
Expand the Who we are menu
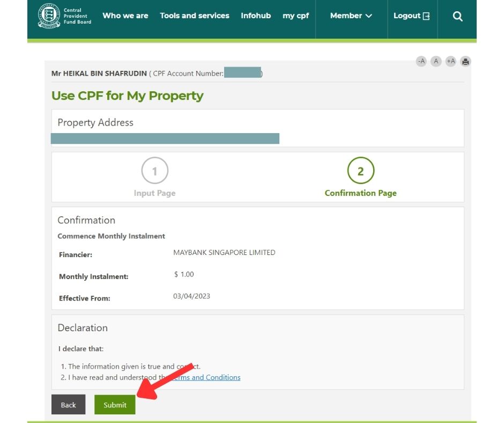click(x=125, y=16)
